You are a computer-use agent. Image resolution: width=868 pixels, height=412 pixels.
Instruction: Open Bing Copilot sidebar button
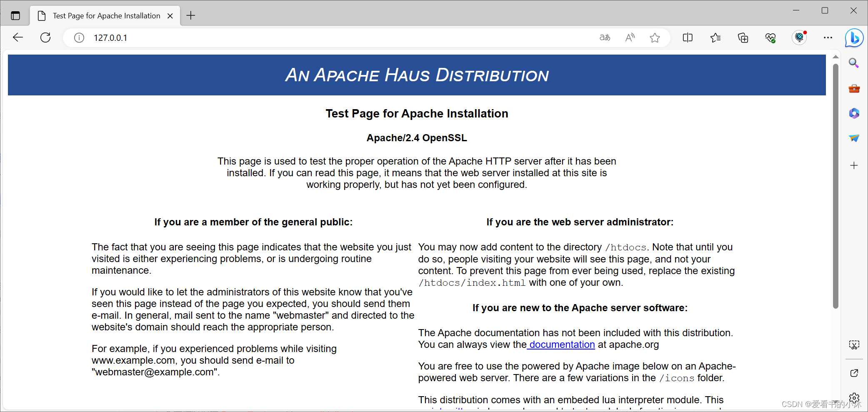[x=854, y=38]
